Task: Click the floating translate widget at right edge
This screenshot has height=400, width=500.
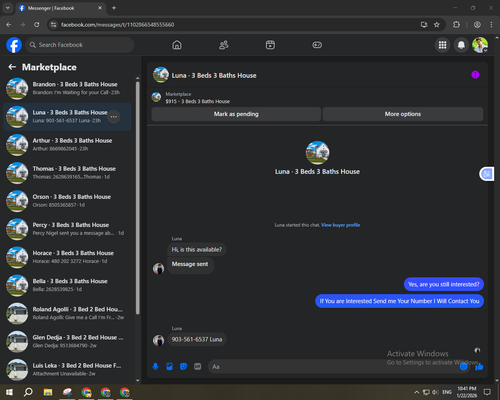Action: click(487, 174)
